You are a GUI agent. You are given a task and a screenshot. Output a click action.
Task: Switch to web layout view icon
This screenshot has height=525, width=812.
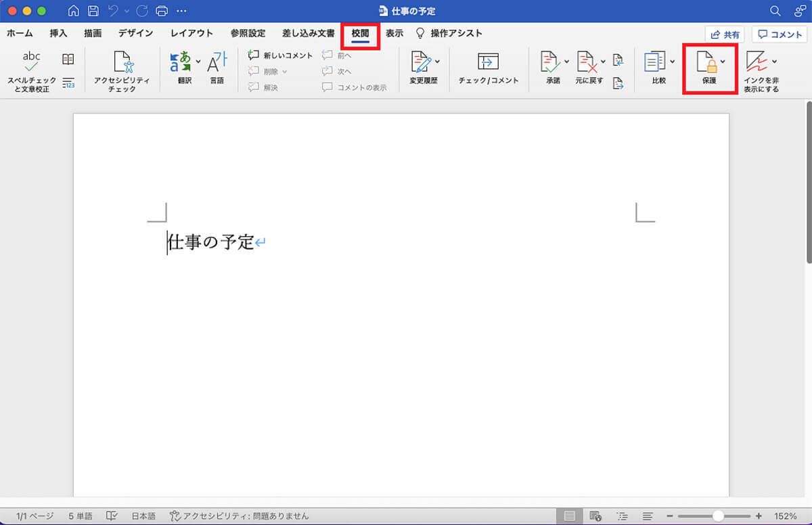595,516
